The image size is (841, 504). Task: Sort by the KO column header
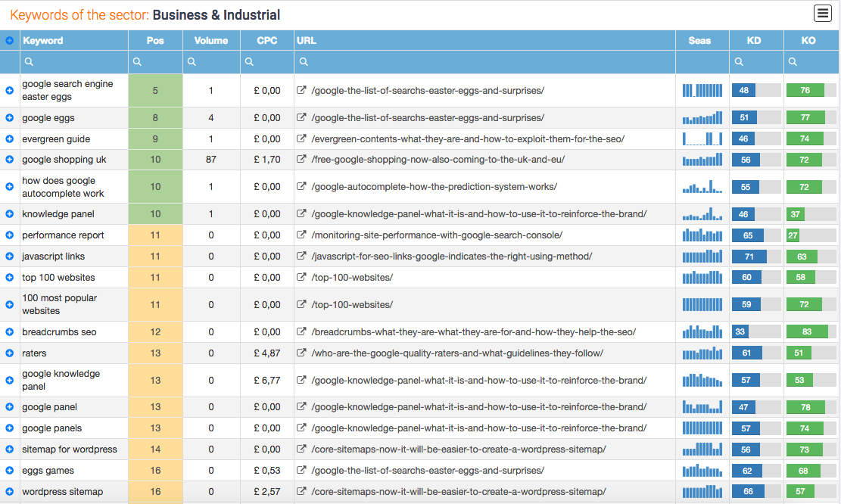pos(811,41)
